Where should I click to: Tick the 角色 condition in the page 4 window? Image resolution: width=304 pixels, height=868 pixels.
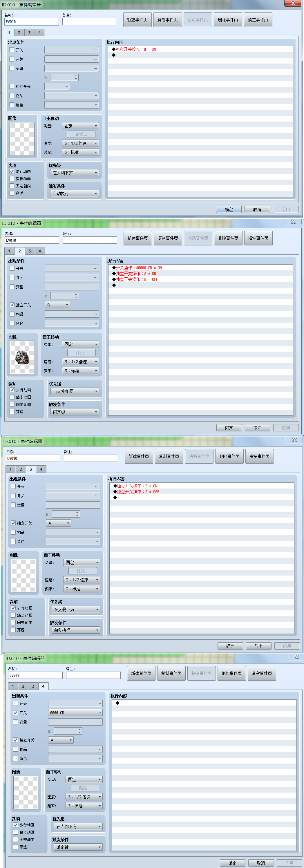pos(15,758)
